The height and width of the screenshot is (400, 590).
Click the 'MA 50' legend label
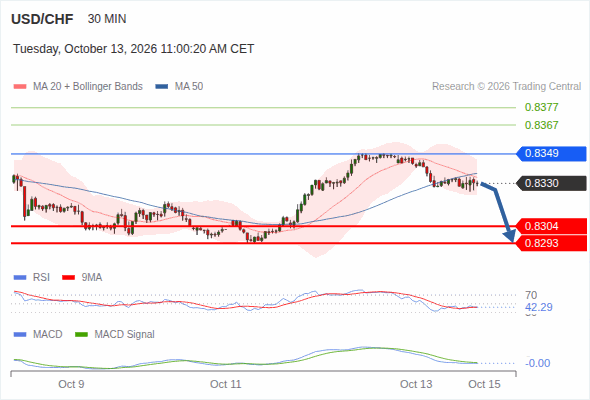click(x=189, y=87)
